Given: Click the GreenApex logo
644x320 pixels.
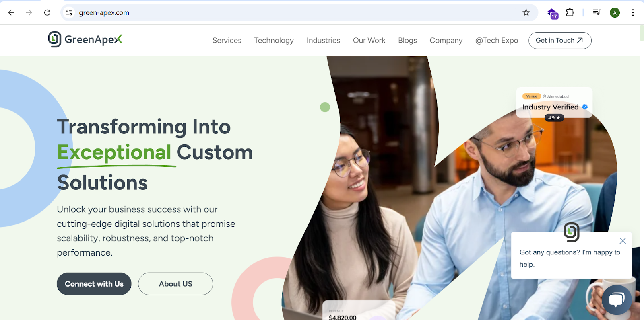Looking at the screenshot, I should pos(85,39).
